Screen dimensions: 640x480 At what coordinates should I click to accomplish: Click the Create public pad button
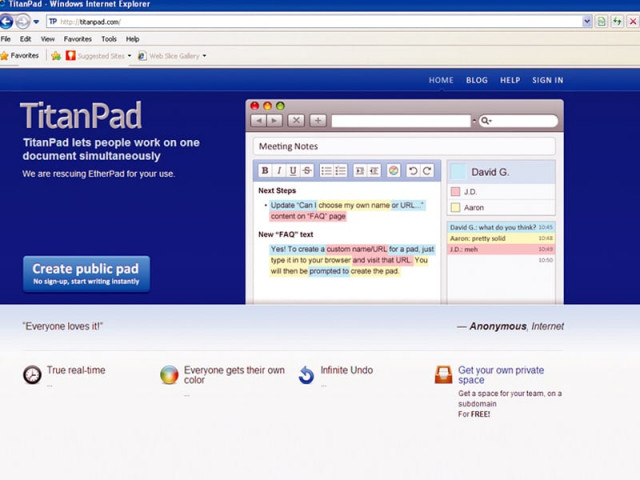(x=87, y=274)
